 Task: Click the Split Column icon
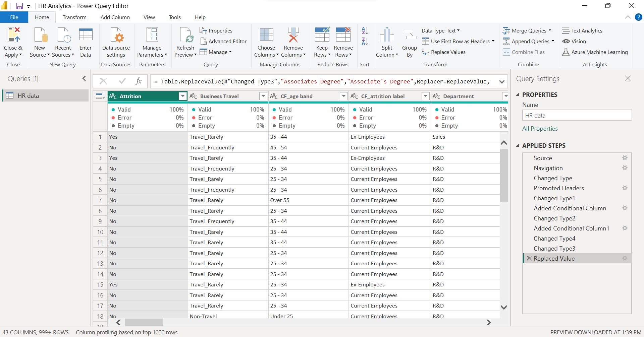[387, 35]
